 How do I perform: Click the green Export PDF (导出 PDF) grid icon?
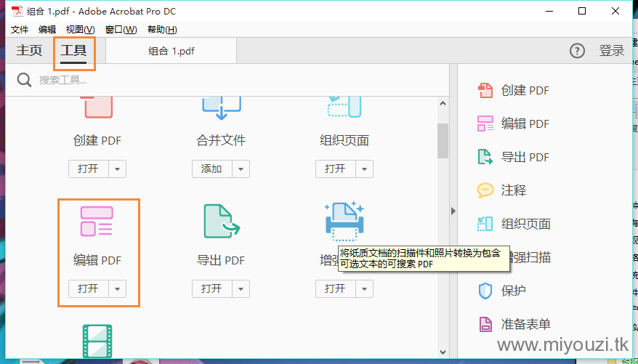[222, 222]
